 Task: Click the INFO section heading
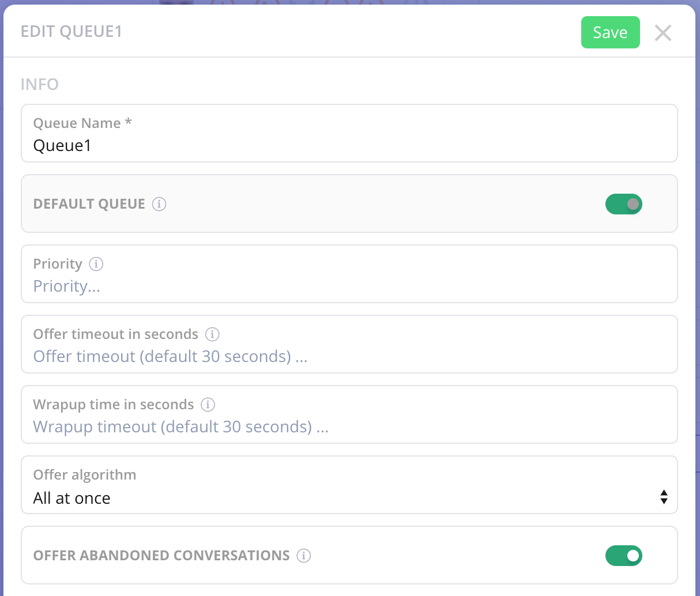(40, 85)
